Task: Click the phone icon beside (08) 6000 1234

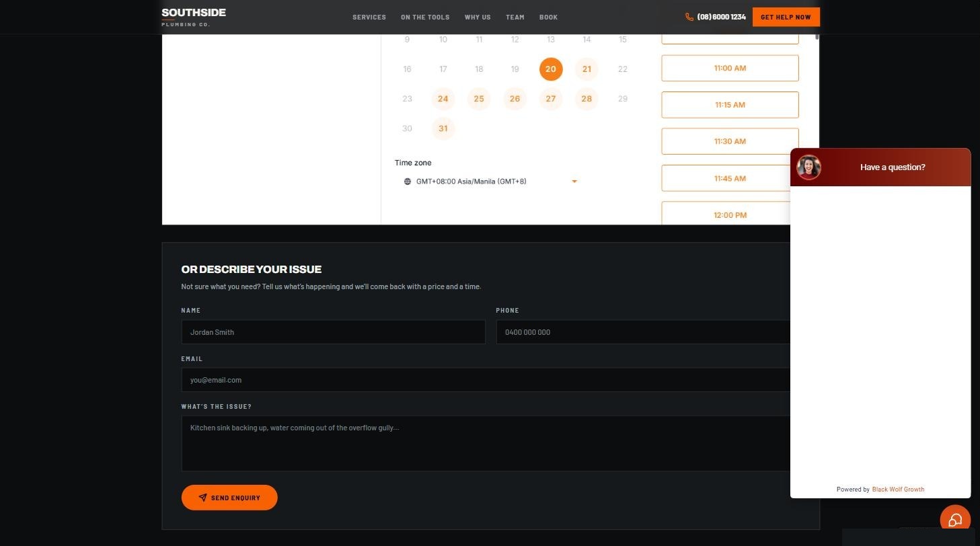Action: click(x=689, y=17)
